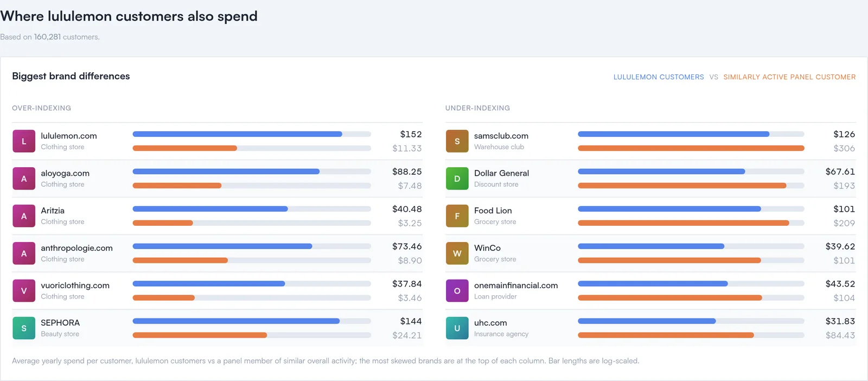Click the $37.84 vuoriclothing.com spend value
The height and width of the screenshot is (381, 868).
tap(407, 284)
